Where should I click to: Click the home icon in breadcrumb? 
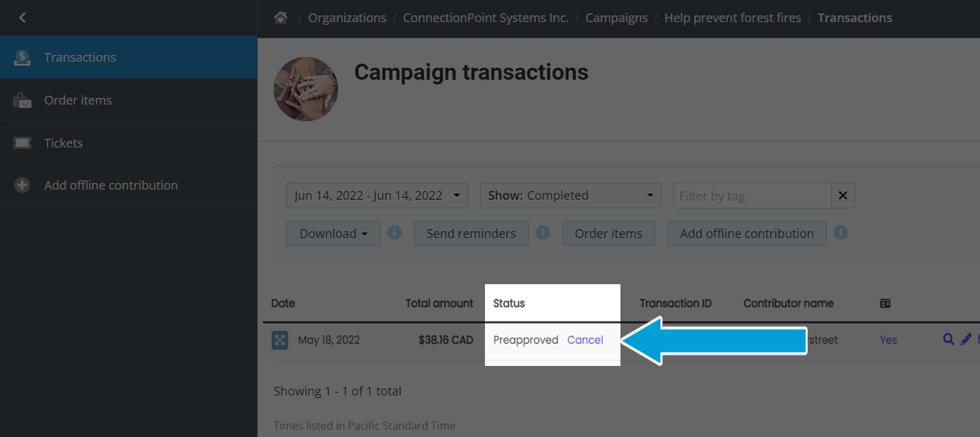tap(280, 18)
